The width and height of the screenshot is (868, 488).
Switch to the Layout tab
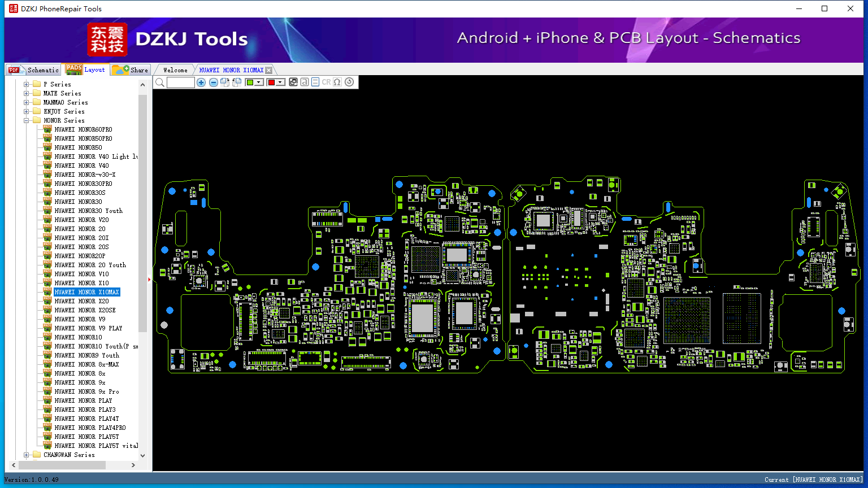85,69
